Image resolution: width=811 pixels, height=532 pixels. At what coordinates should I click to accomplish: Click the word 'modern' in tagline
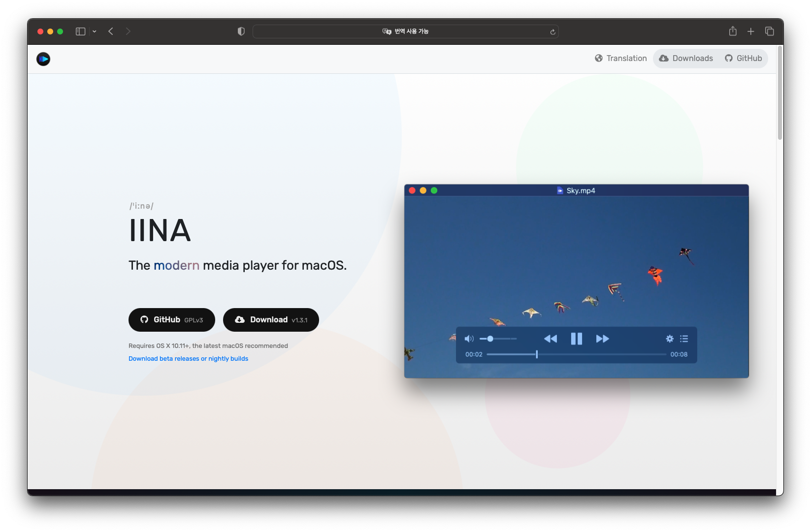tap(176, 265)
